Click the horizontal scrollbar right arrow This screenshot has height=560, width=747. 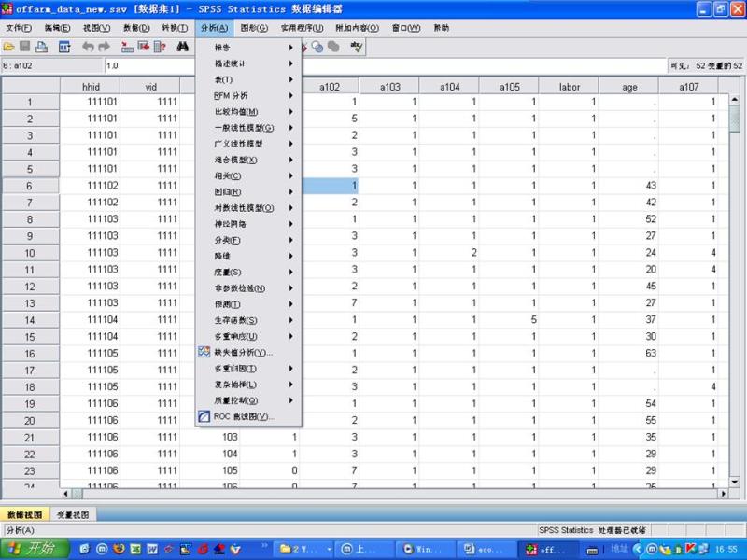click(x=724, y=494)
